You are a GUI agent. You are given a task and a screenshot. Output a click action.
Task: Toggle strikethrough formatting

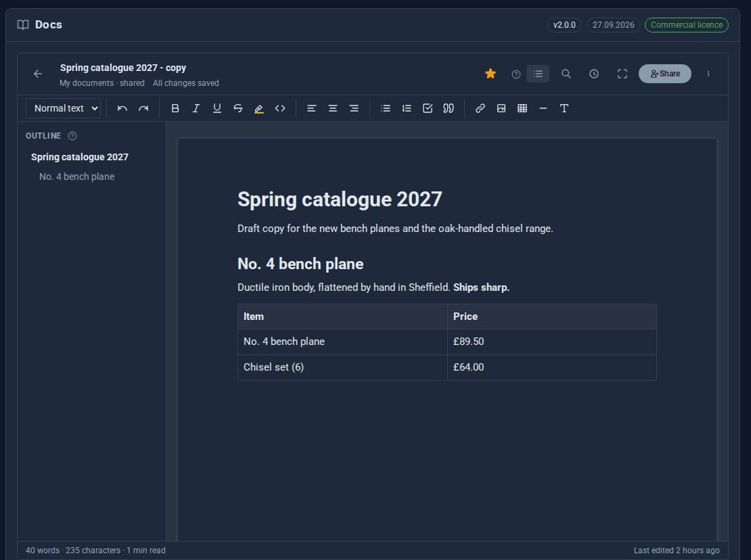238,108
